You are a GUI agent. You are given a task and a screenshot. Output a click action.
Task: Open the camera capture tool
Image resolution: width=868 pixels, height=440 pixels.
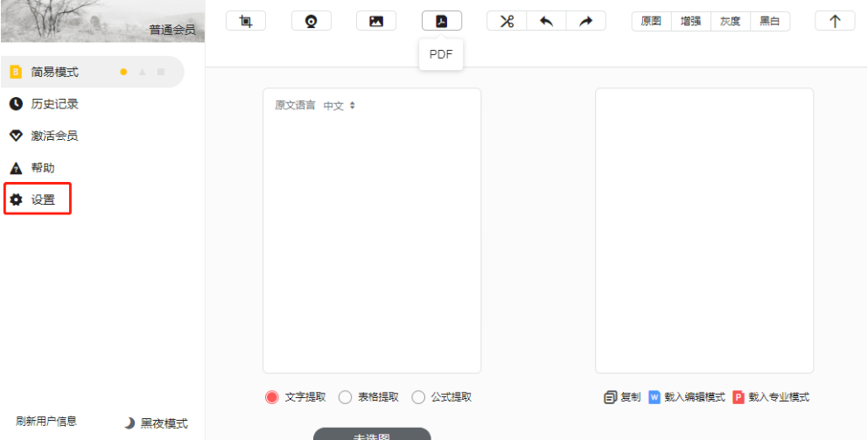point(311,21)
